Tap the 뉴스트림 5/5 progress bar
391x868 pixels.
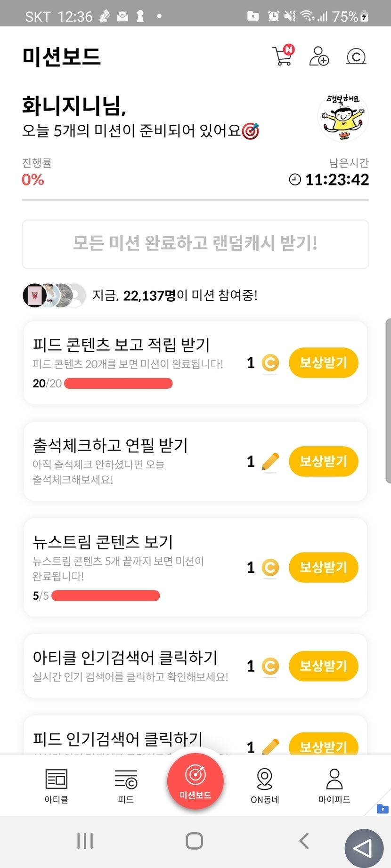coord(106,596)
